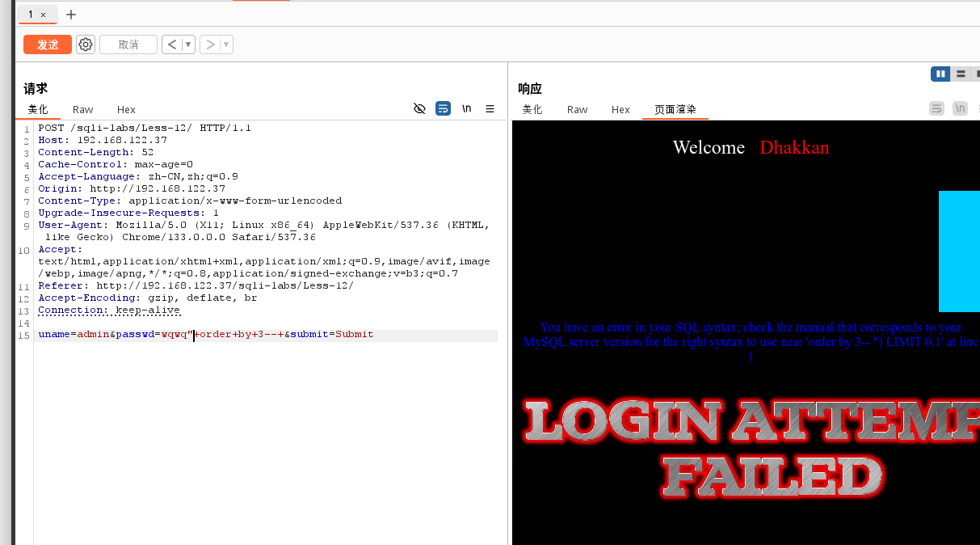Screen dimensions: 980x545
Task: Click the Host: 192.168.122.37 header
Action: (103, 140)
